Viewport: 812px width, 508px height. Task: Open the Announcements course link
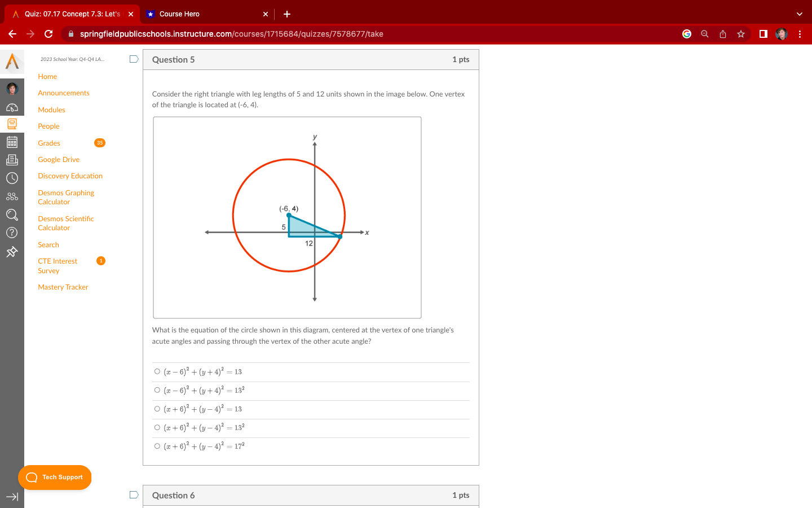pos(64,93)
